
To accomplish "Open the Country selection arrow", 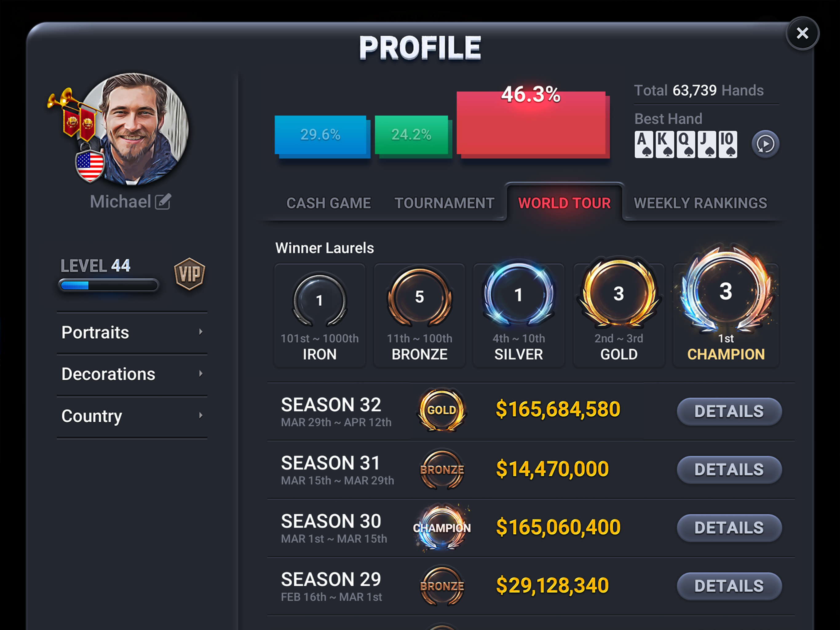I will coord(200,415).
